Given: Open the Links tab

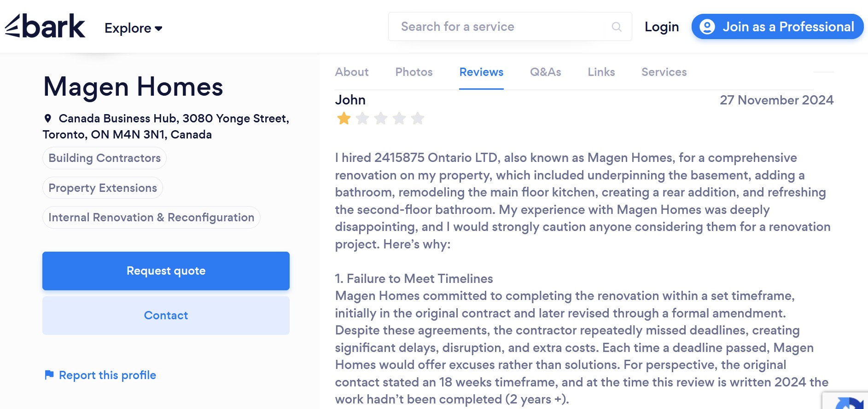Looking at the screenshot, I should click(x=601, y=72).
